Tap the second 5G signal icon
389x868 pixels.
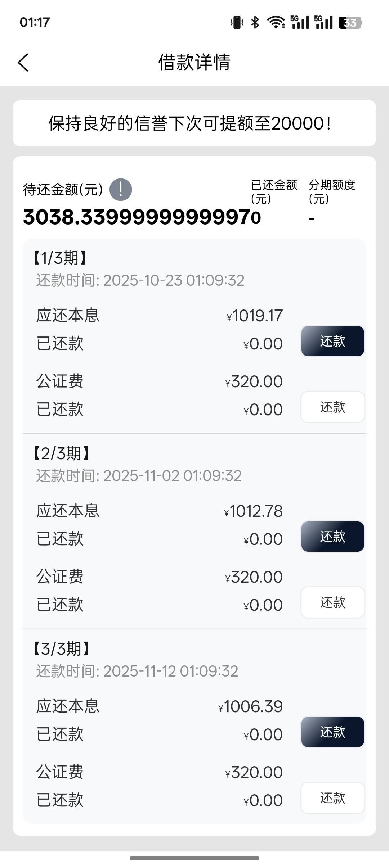coord(323,22)
